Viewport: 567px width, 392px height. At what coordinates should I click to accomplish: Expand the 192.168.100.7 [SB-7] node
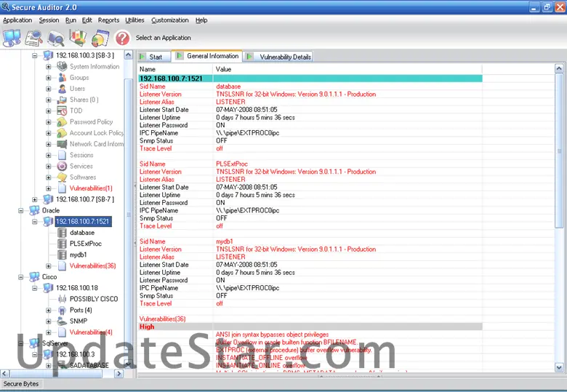coord(35,199)
